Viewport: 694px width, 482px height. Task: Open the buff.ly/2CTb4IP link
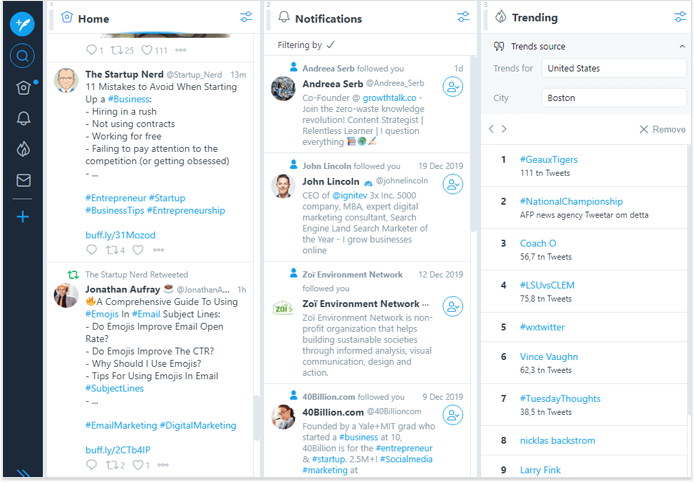pyautogui.click(x=118, y=450)
